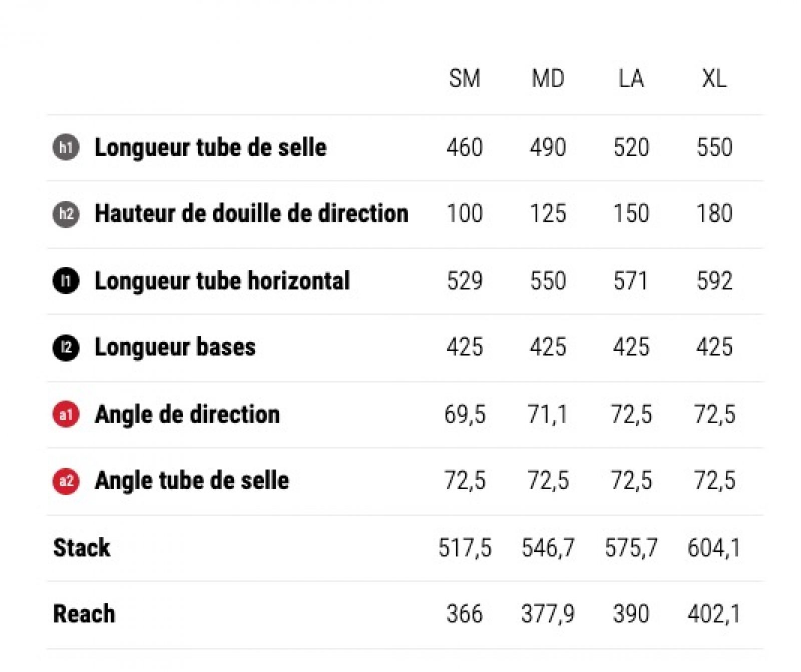This screenshot has height=672, width=801.
Task: Click the Reach value 366 for SM
Action: (x=465, y=614)
